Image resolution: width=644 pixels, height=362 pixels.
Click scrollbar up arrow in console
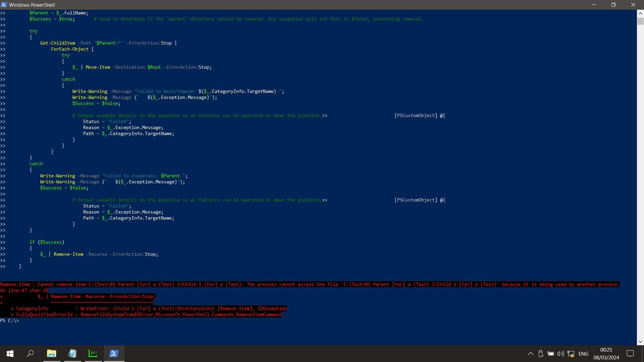pos(640,13)
